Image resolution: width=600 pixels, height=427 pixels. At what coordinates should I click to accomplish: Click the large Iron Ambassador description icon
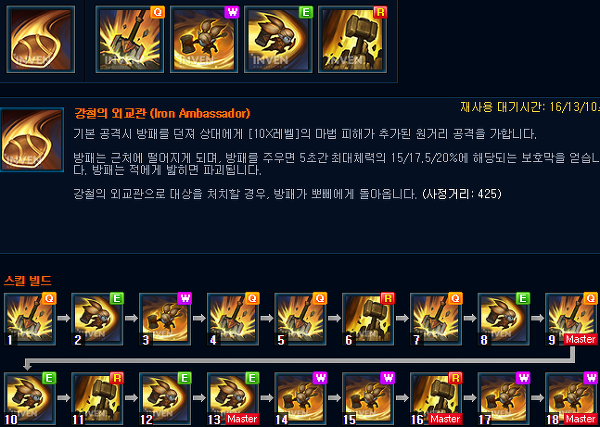(32, 140)
